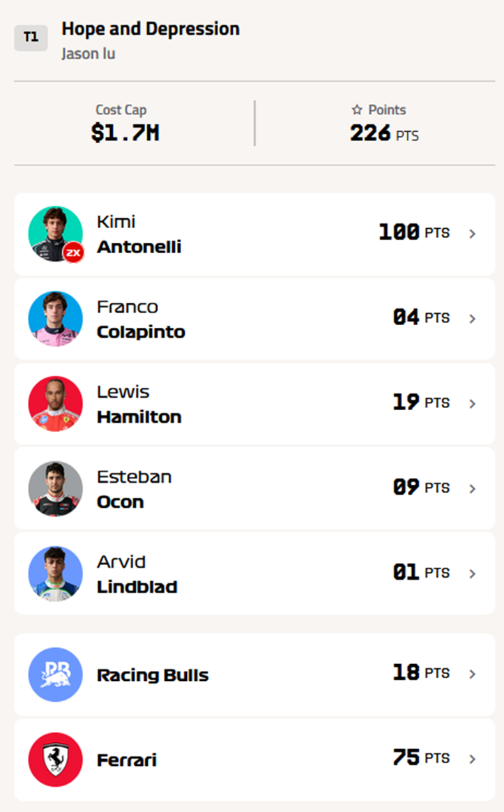Screen dimensions: 504x812
Task: Expand Kimi Antonelli row chevron
Action: pyautogui.click(x=473, y=234)
